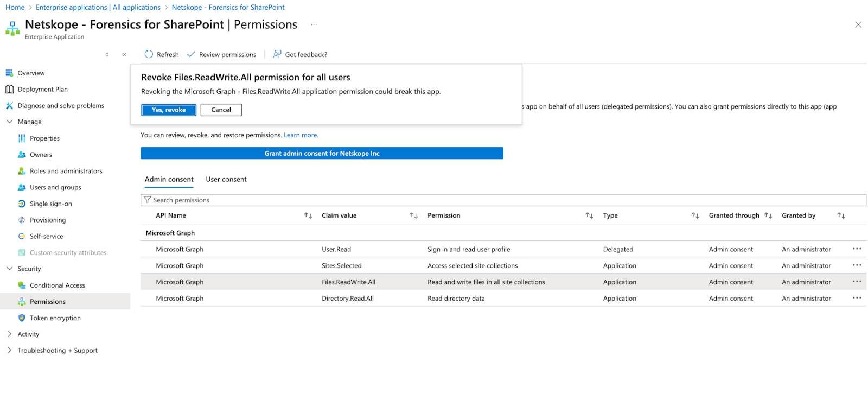Click the Users and groups icon
Image resolution: width=868 pixels, height=419 pixels.
point(22,187)
